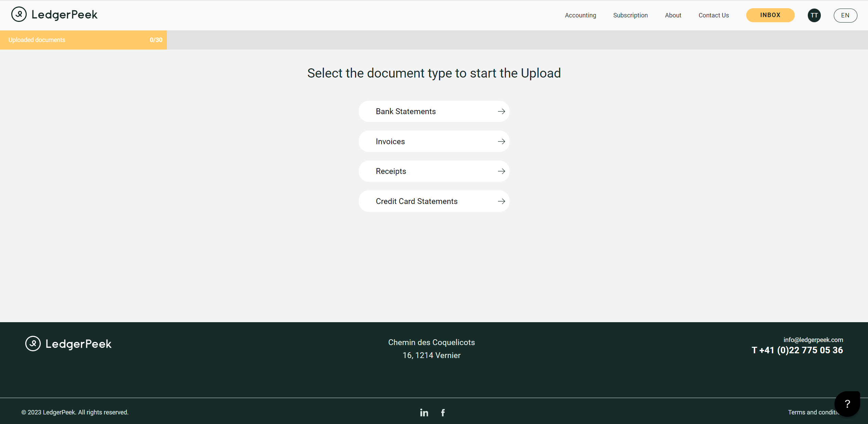Click the LedgerPeek logo in header
868x424 pixels.
(x=54, y=15)
